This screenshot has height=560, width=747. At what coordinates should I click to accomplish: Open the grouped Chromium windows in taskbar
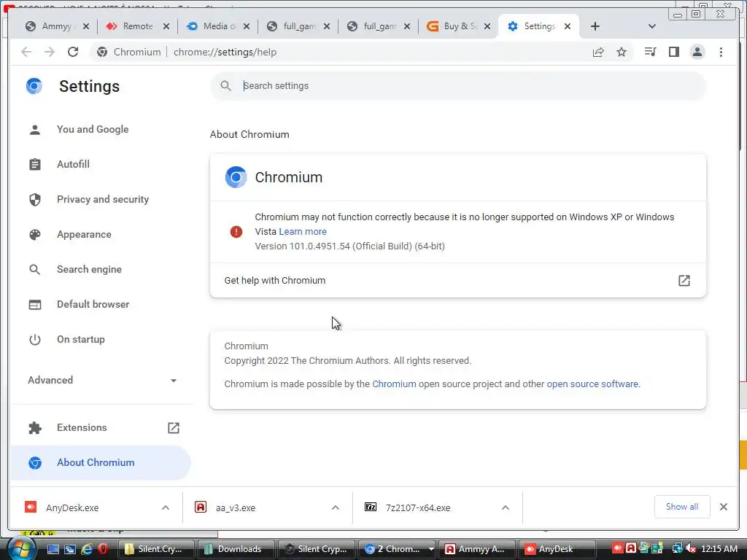(x=396, y=549)
